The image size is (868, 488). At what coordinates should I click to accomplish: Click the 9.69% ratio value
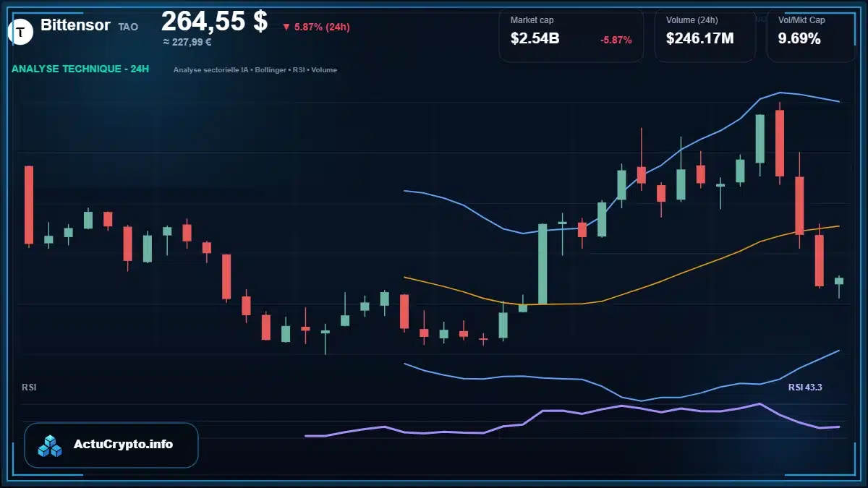(x=799, y=39)
